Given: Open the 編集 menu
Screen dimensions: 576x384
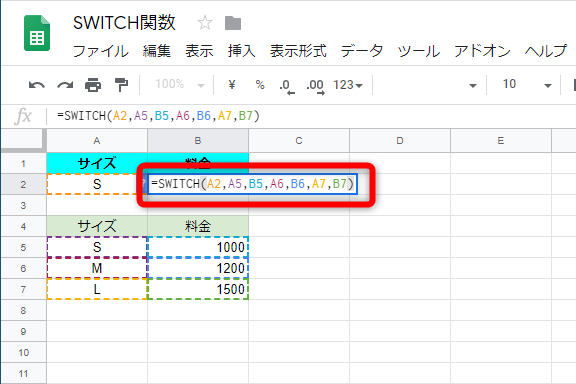Looking at the screenshot, I should click(x=157, y=51).
